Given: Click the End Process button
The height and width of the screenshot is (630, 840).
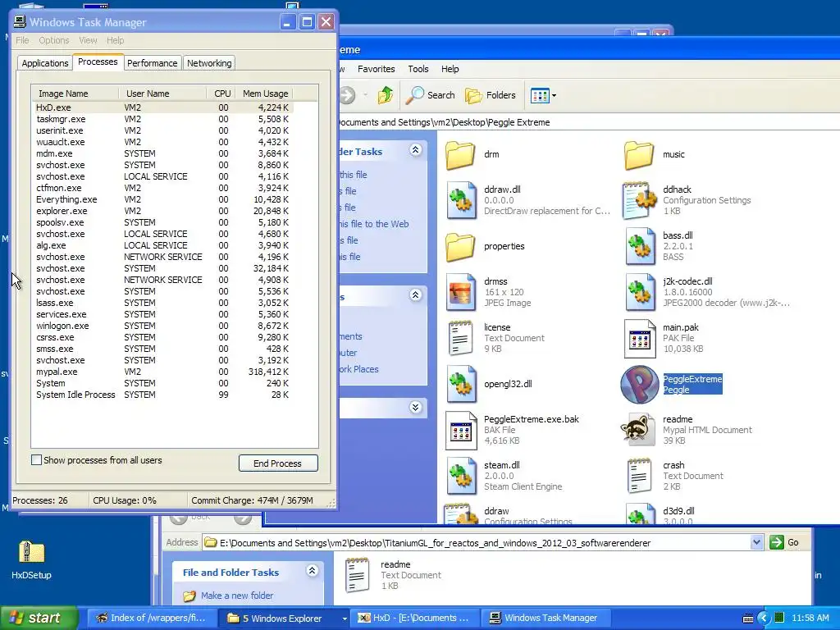Looking at the screenshot, I should tap(278, 463).
